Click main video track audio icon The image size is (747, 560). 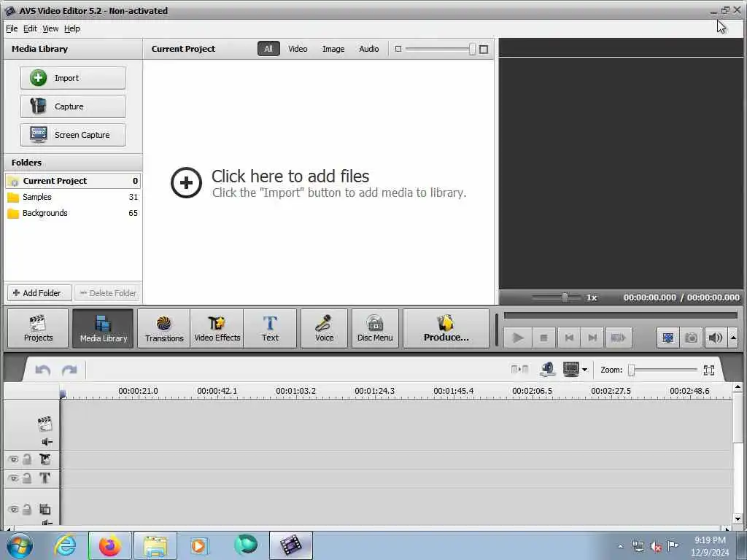[47, 442]
